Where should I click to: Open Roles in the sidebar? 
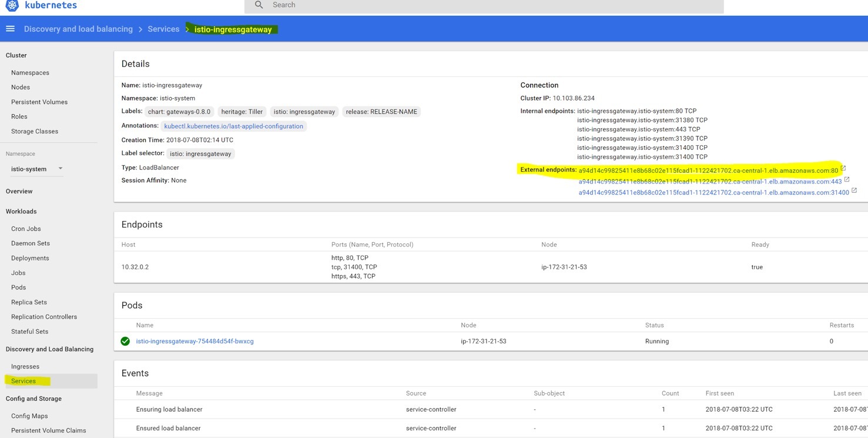coord(19,116)
